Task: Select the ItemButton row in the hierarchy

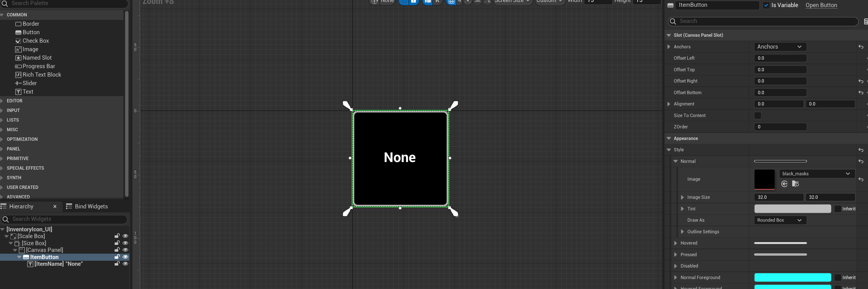Action: tap(65, 257)
